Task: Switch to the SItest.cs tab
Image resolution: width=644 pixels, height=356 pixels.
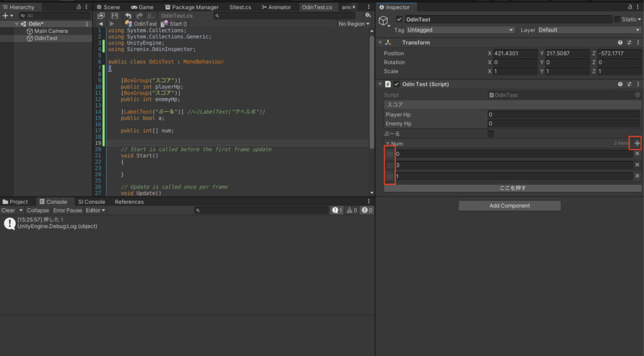Action: [x=240, y=7]
